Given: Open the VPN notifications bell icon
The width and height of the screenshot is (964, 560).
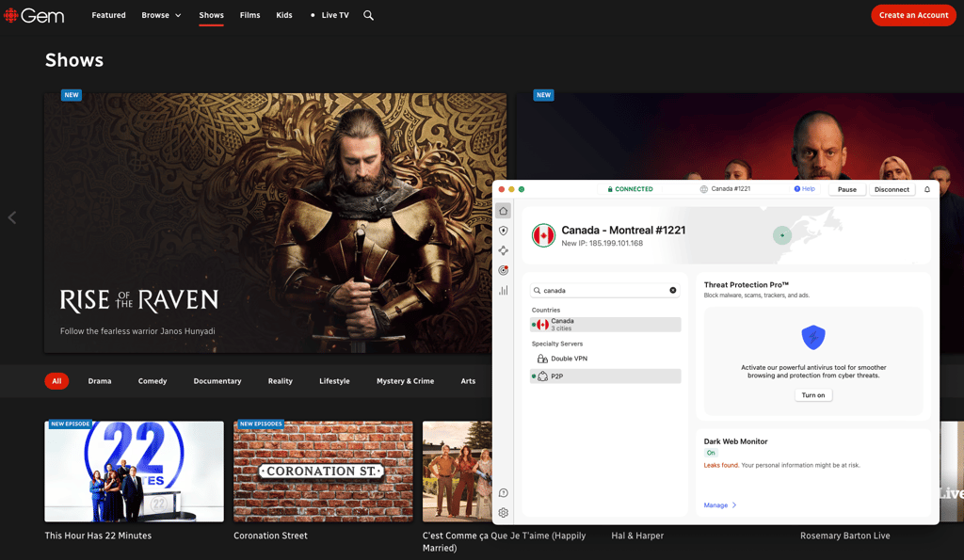Looking at the screenshot, I should pyautogui.click(x=927, y=189).
